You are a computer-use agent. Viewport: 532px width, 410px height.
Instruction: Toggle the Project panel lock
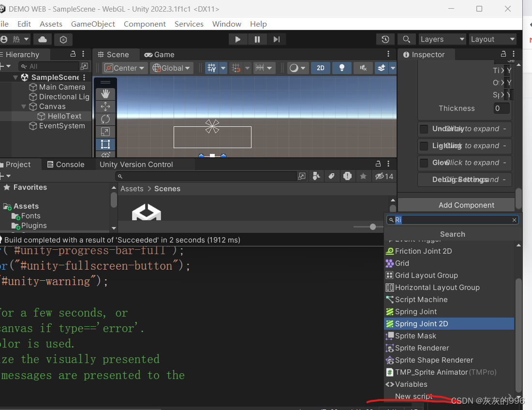(378, 164)
